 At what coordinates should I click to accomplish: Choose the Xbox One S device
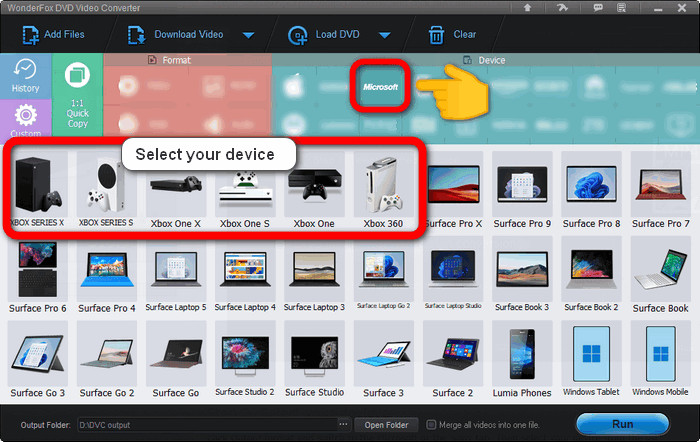pyautogui.click(x=245, y=190)
